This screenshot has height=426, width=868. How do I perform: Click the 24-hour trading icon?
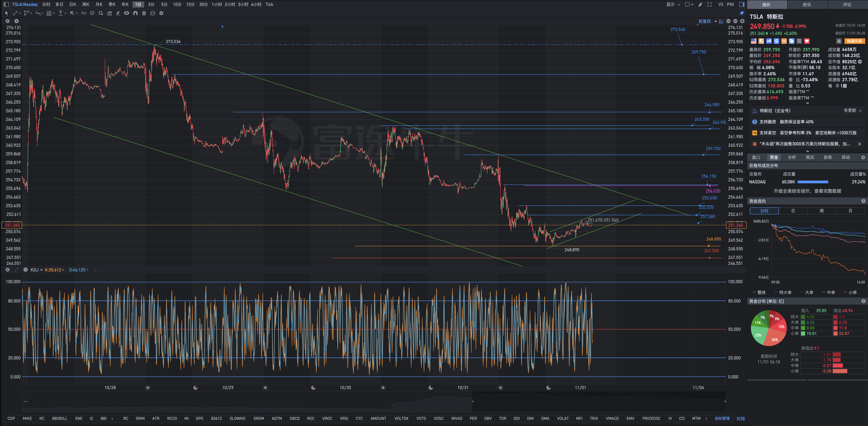(769, 41)
